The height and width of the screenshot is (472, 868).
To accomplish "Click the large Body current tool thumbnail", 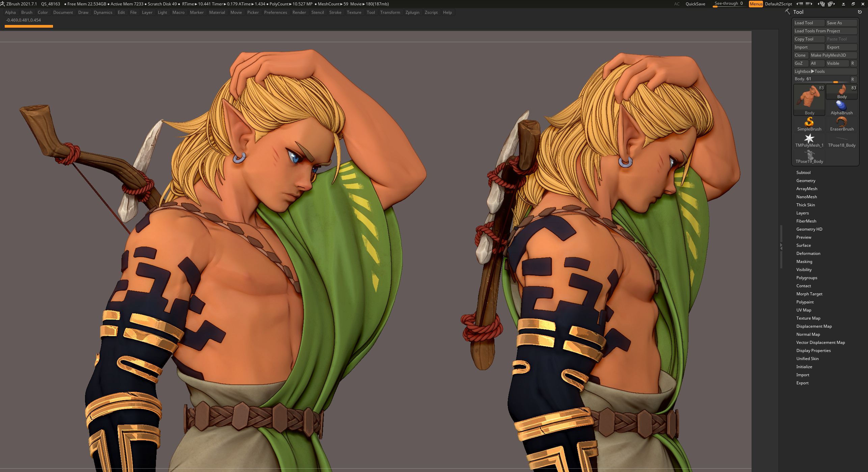I will point(809,100).
